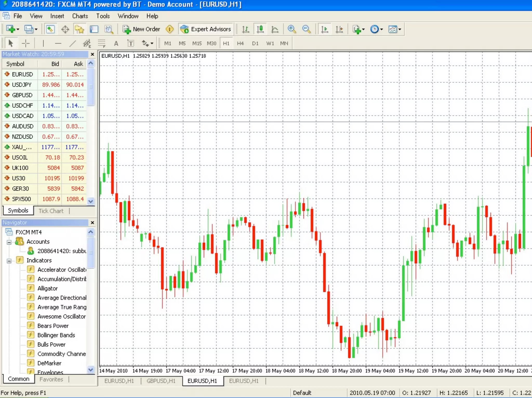The width and height of the screenshot is (532, 398).
Task: Click the Zoom In magnifier icon
Action: tap(291, 29)
